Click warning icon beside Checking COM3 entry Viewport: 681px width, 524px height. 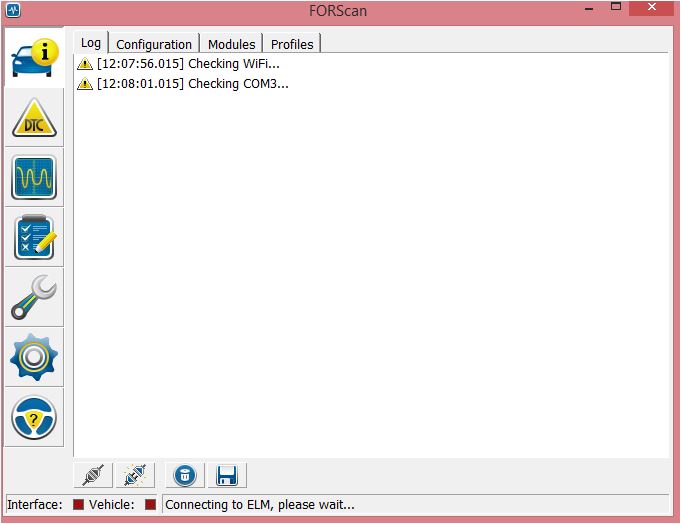(85, 83)
